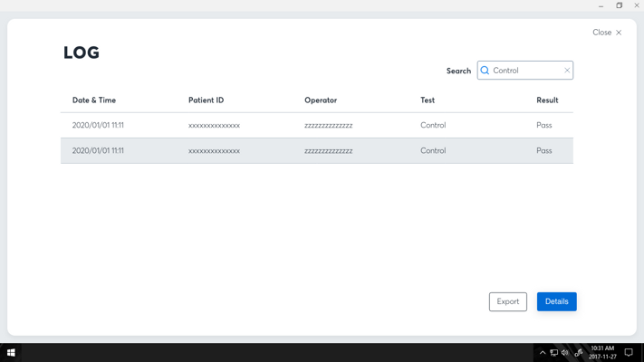Sort by Test column header
This screenshot has width=644, height=362.
(428, 100)
